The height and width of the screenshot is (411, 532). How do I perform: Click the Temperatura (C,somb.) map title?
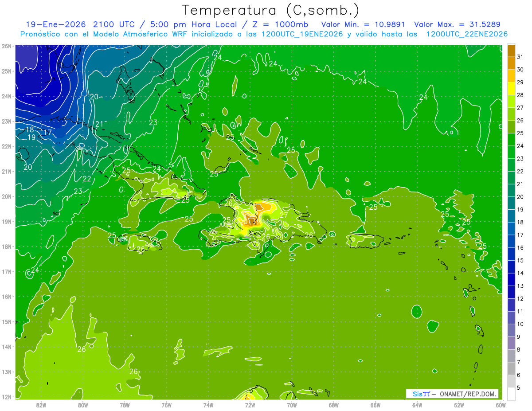pos(271,10)
